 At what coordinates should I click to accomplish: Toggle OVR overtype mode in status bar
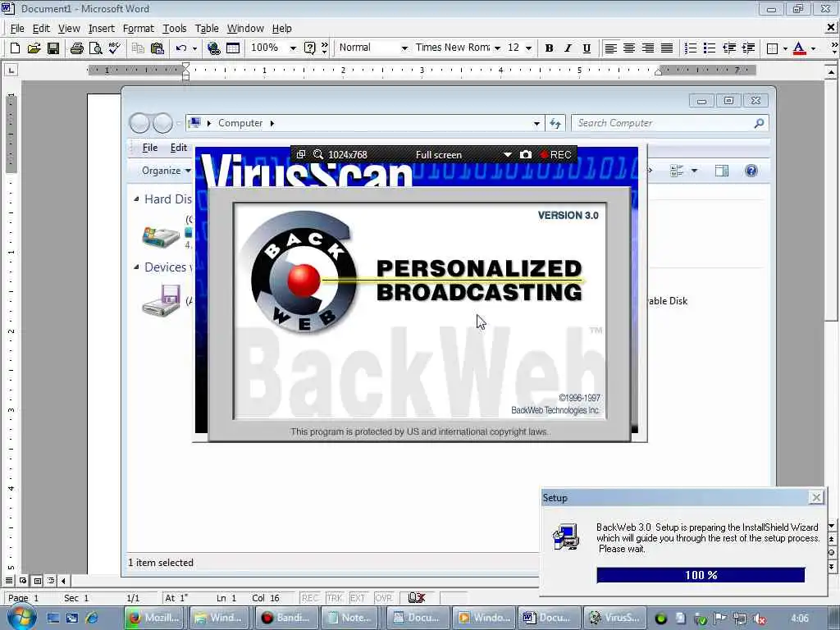coord(383,598)
